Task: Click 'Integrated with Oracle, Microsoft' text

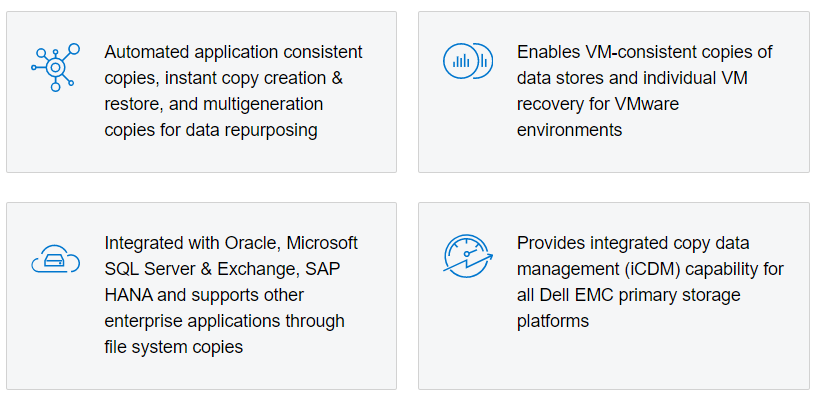Action: coord(231,243)
